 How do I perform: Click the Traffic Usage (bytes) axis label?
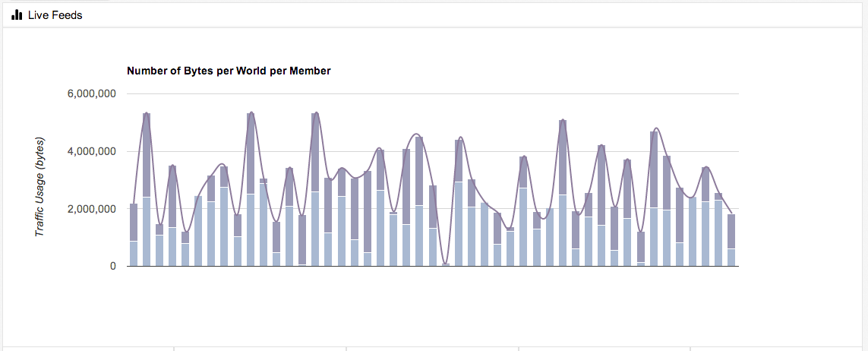(x=40, y=187)
